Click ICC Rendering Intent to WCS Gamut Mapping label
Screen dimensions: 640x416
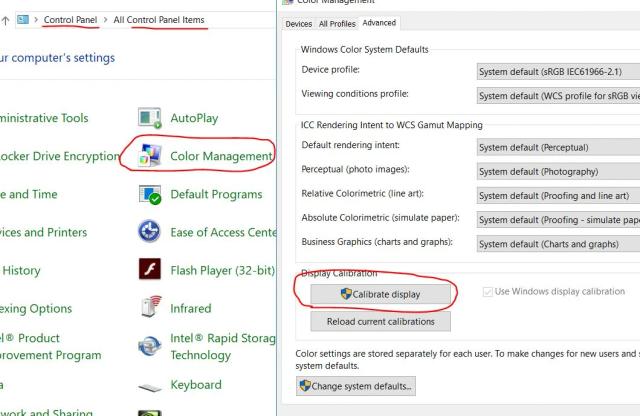pyautogui.click(x=391, y=125)
